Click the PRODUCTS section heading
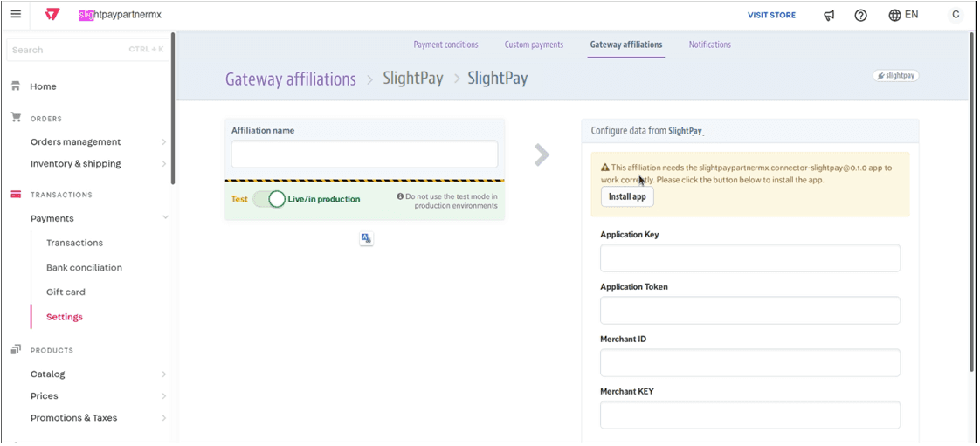Screen dimensions: 980x446 [x=52, y=351]
